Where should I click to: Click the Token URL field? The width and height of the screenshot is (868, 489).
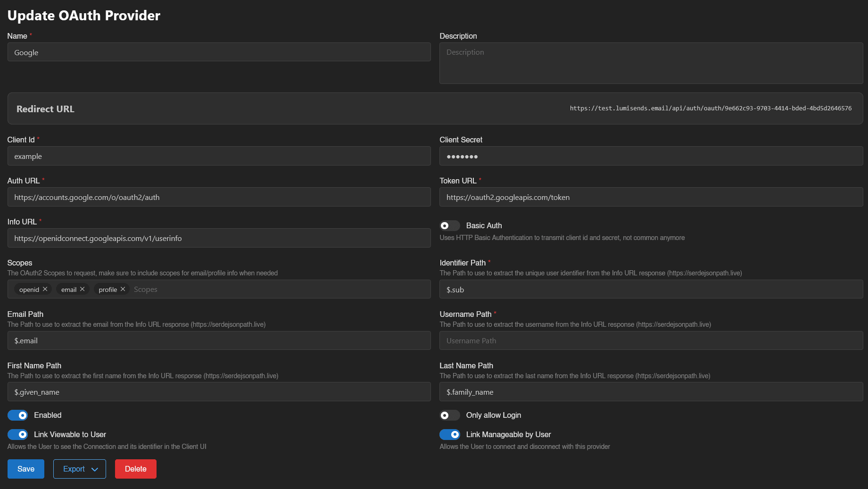(x=651, y=197)
